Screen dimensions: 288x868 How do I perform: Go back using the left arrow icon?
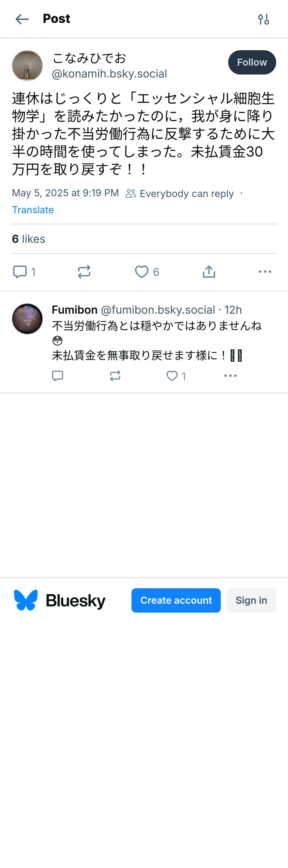22,19
